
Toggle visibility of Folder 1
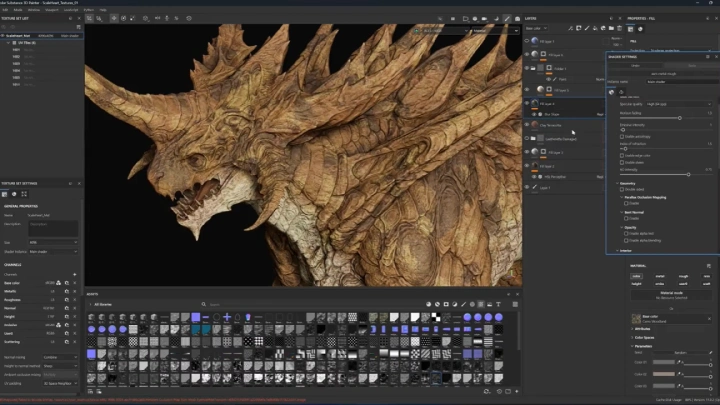click(527, 68)
